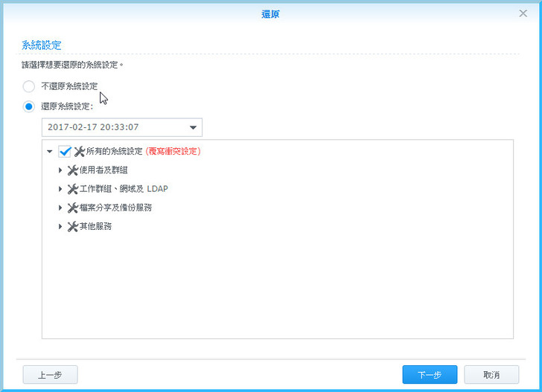Click the 系統設定 section heading
This screenshot has height=392, width=542.
[x=42, y=45]
